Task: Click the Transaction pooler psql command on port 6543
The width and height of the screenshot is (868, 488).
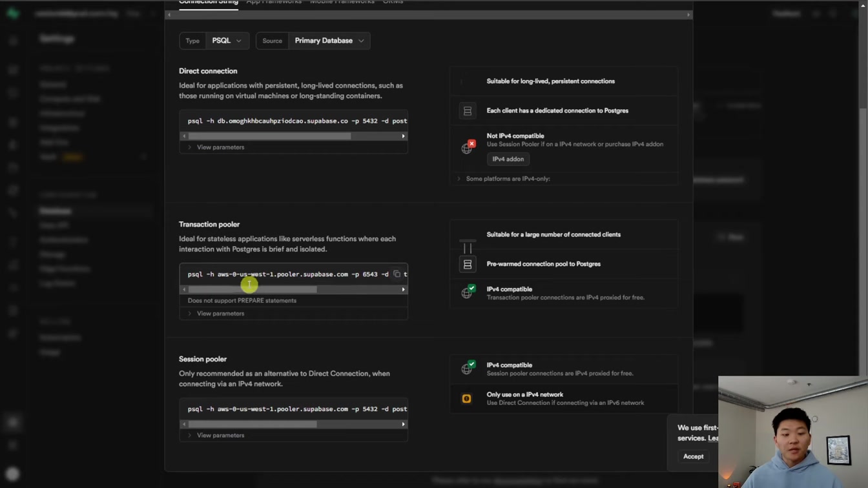Action: tap(288, 274)
